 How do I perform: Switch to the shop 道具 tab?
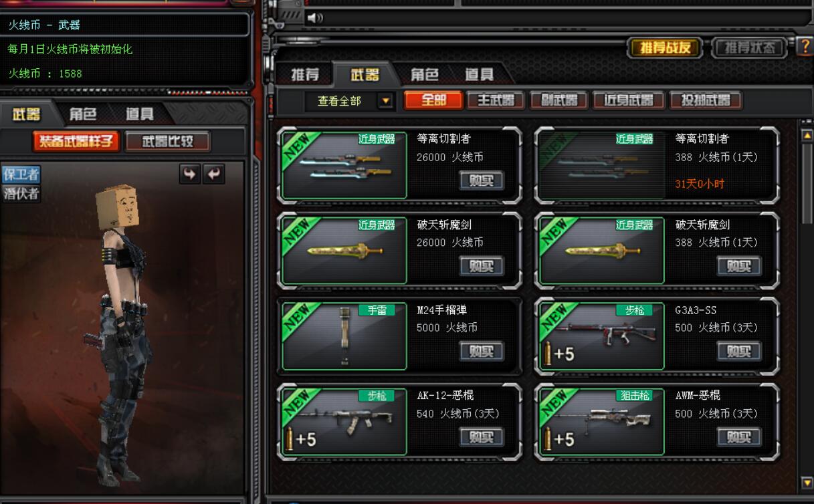[x=480, y=74]
